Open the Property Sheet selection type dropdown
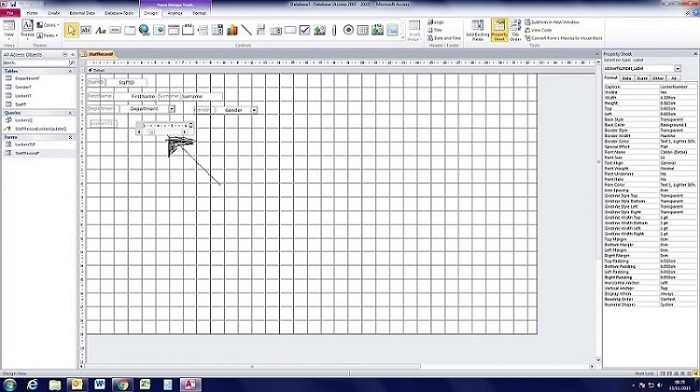 [x=678, y=69]
